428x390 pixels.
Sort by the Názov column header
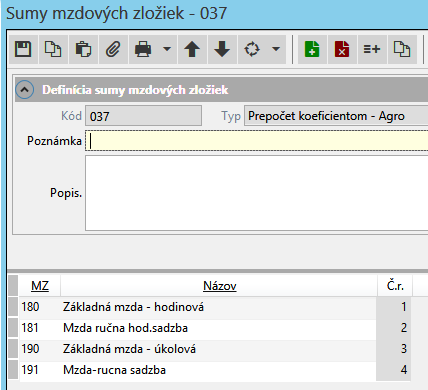(x=219, y=286)
